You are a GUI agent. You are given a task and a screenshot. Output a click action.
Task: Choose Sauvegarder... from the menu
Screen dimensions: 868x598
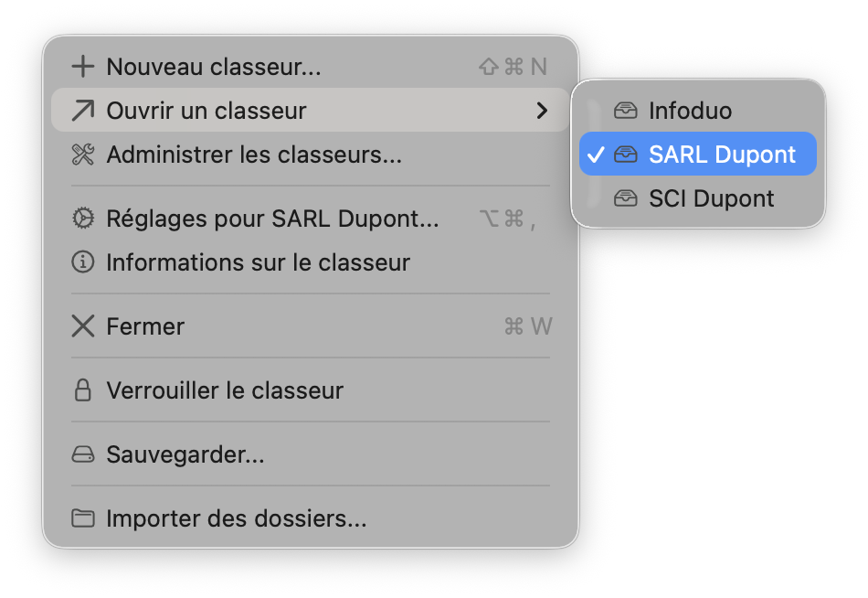pyautogui.click(x=185, y=454)
